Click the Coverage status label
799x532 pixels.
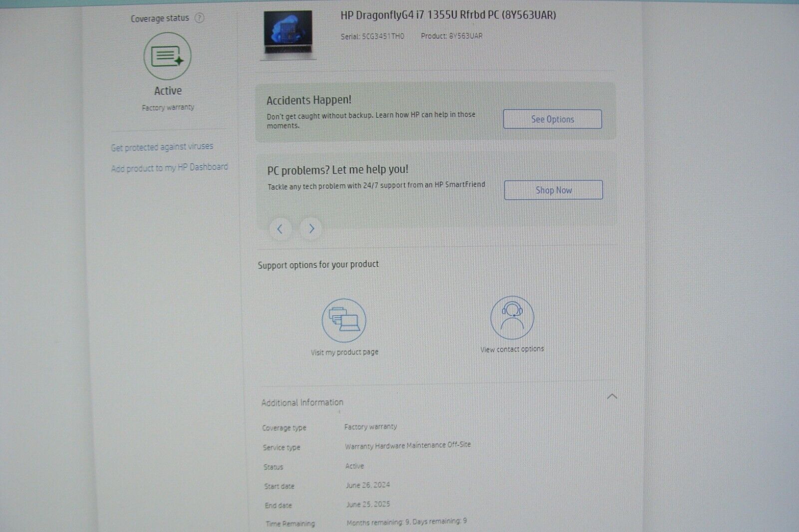(160, 18)
